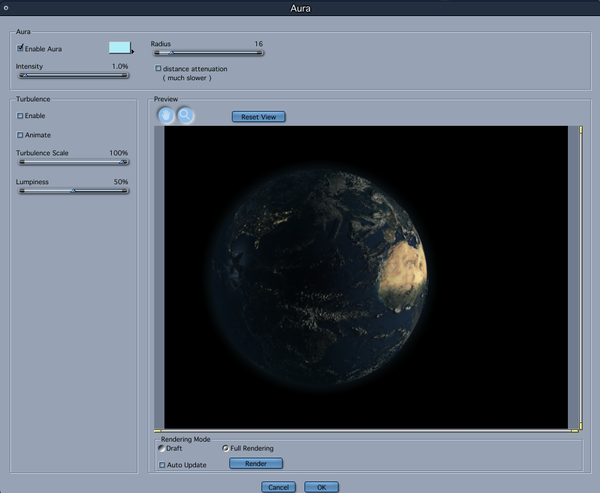
Task: Select the hand pan tool in Preview
Action: (166, 116)
